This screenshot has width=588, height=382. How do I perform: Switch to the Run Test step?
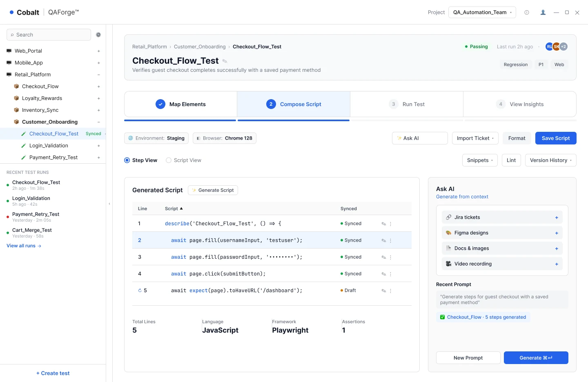tap(407, 104)
